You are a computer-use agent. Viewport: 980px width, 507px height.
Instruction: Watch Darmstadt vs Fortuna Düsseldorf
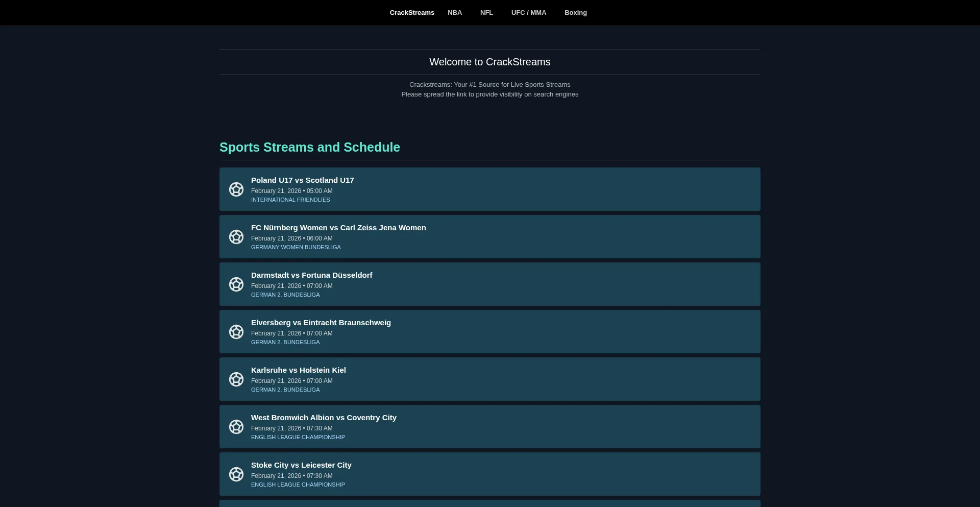pos(490,284)
